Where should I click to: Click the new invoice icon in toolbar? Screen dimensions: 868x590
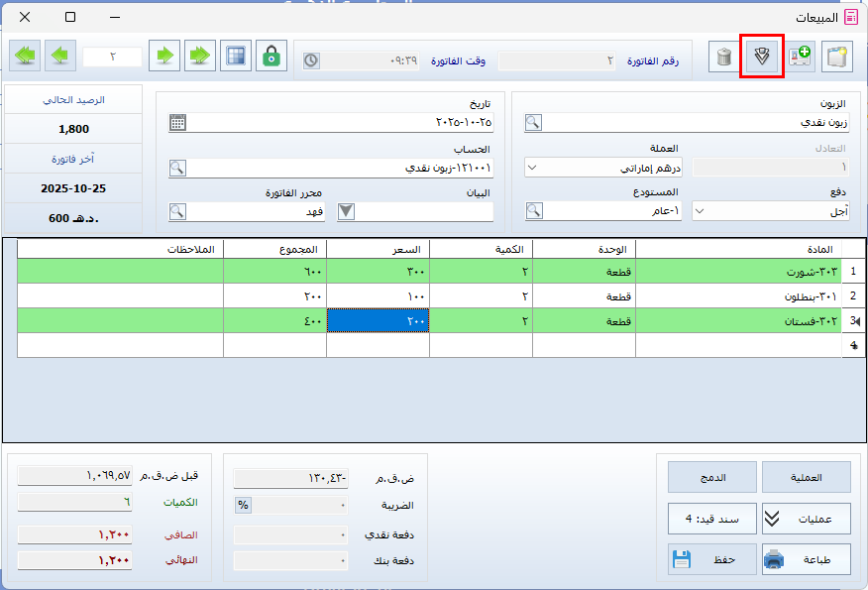[838, 57]
